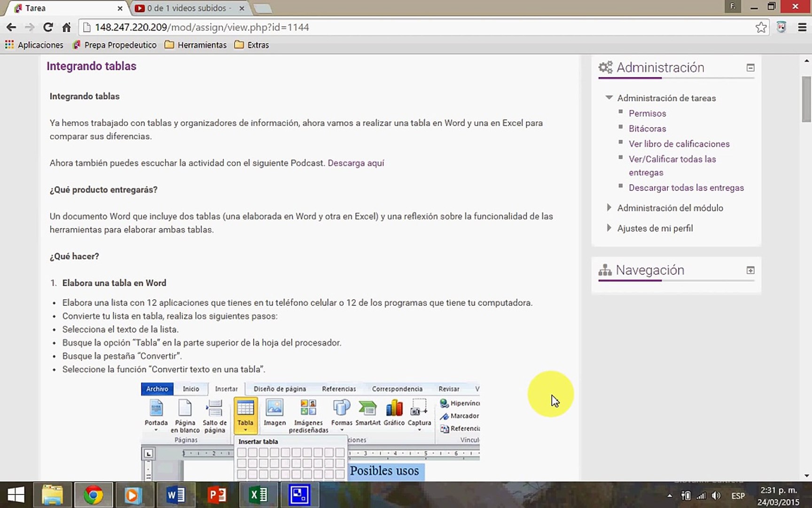The height and width of the screenshot is (508, 812).
Task: Expand the Navegación block
Action: click(x=750, y=270)
